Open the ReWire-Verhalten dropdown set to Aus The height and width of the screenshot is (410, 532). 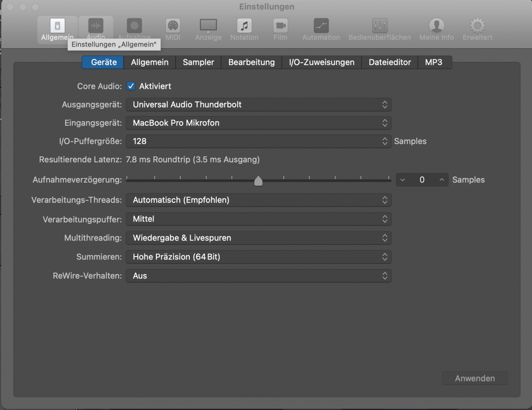click(x=259, y=276)
